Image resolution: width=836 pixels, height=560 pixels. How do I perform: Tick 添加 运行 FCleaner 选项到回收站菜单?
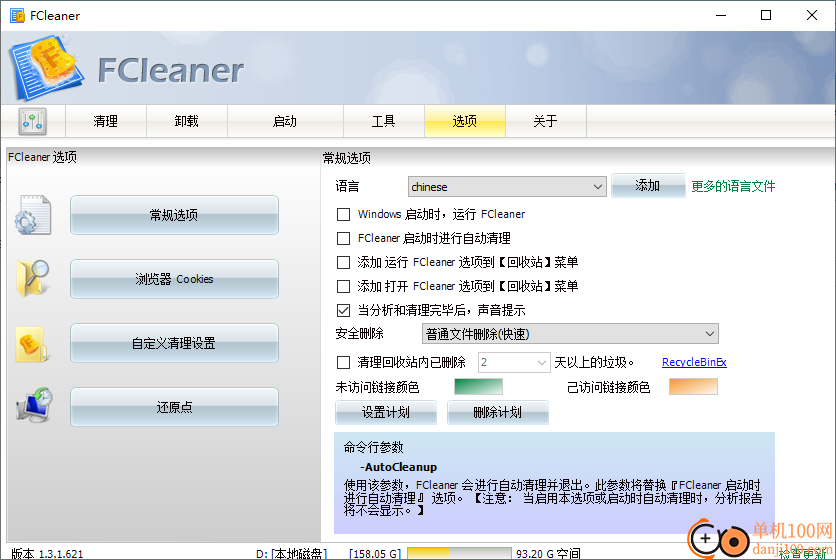(343, 262)
